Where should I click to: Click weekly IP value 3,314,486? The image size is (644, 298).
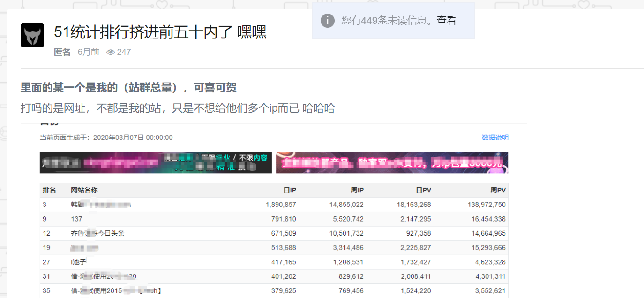coord(348,247)
